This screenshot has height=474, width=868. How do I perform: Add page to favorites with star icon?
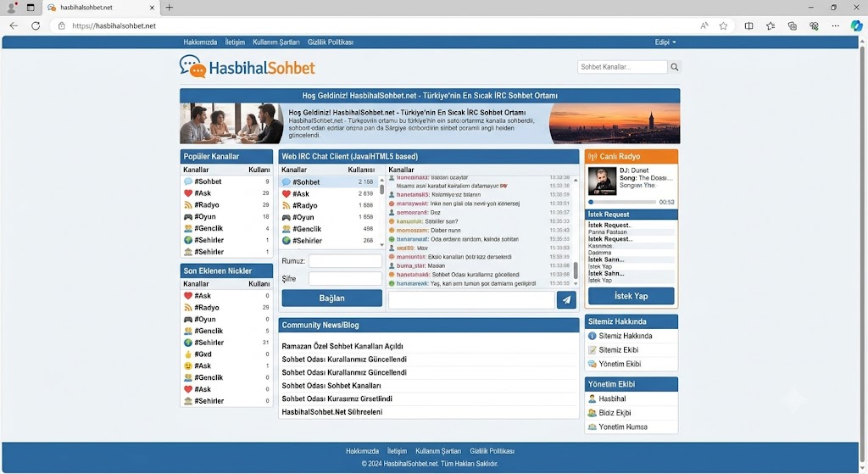723,25
